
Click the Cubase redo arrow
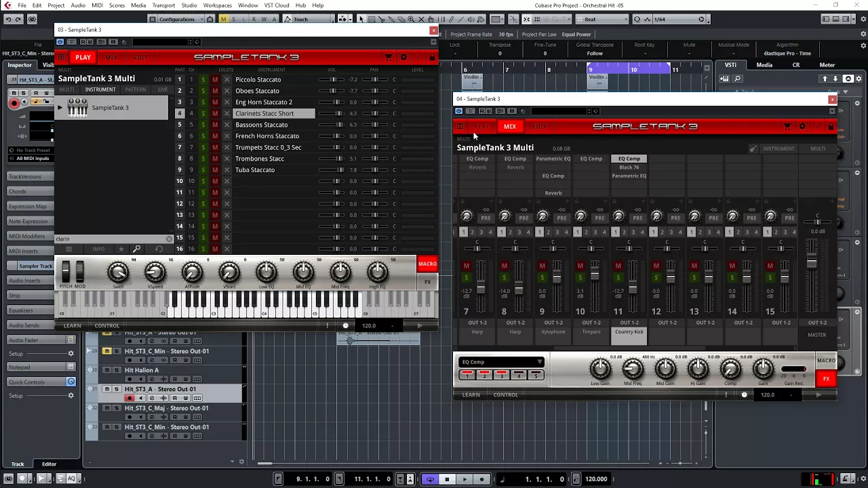click(19, 19)
